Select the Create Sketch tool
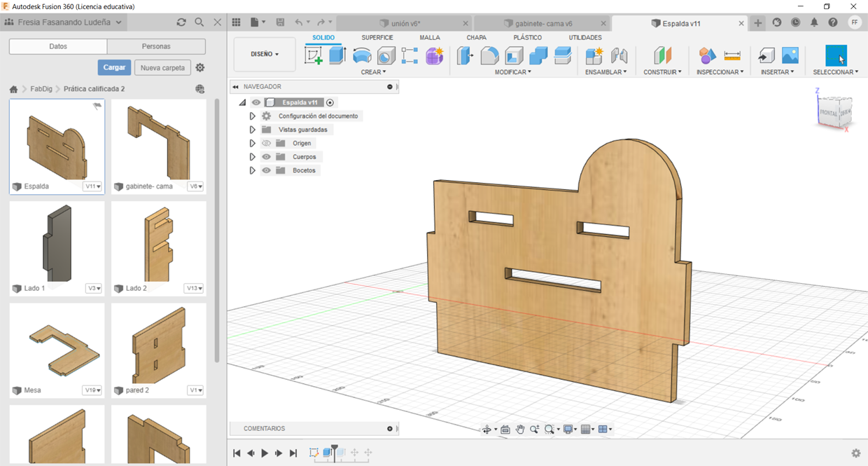Image resolution: width=868 pixels, height=466 pixels. pos(314,56)
